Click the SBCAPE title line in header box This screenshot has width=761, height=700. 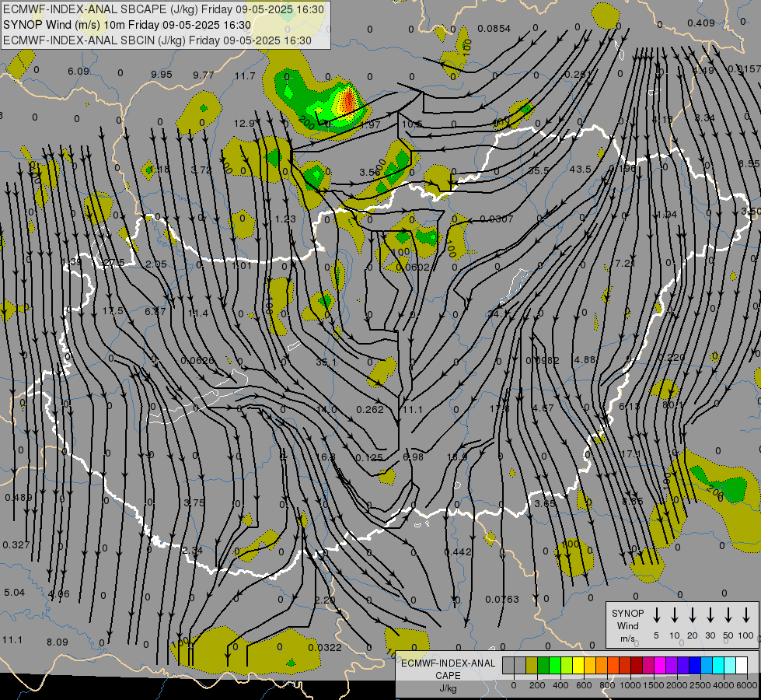point(163,9)
